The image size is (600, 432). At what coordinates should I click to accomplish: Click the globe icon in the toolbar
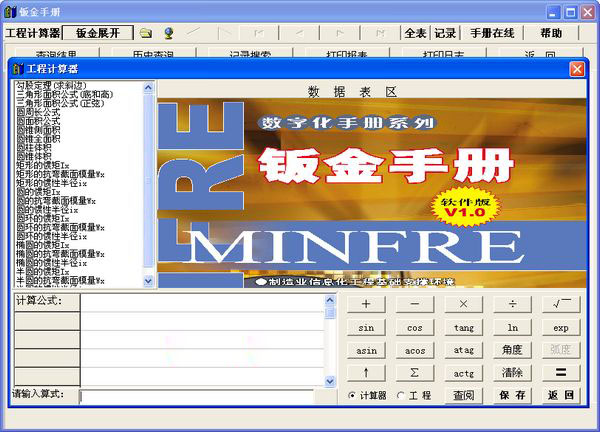pyautogui.click(x=169, y=33)
